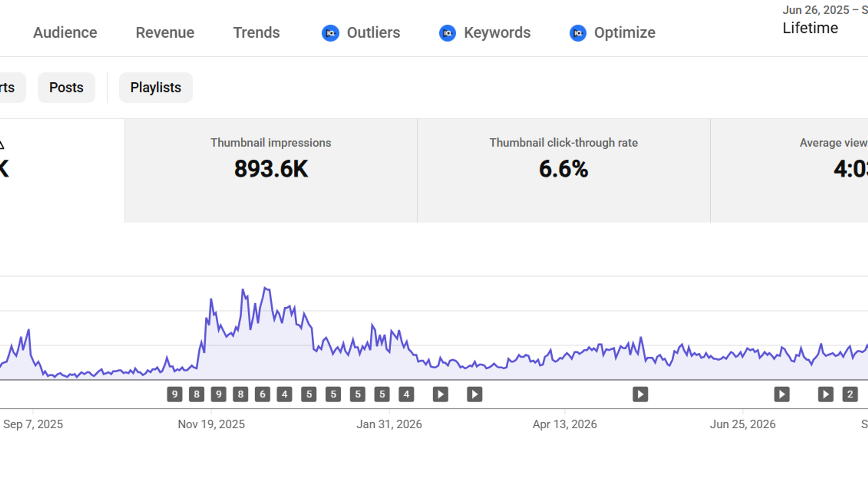Image resolution: width=868 pixels, height=488 pixels.
Task: Go to the Trends tab
Action: 256,33
